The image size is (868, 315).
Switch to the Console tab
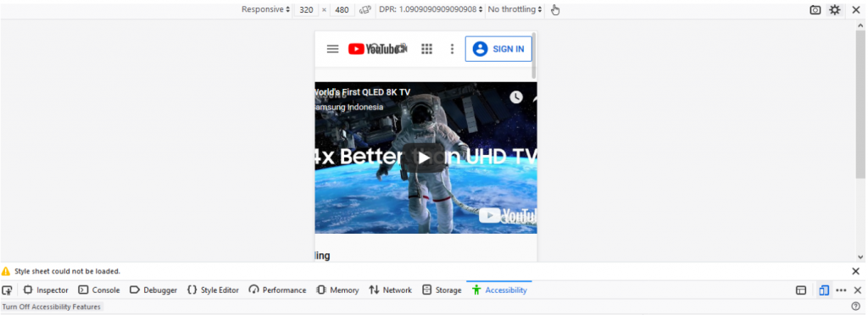[x=99, y=290]
